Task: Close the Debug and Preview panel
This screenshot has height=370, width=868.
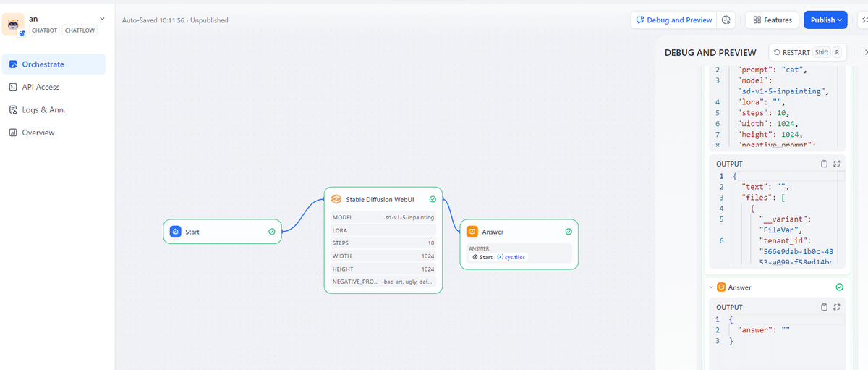Action: 866,52
